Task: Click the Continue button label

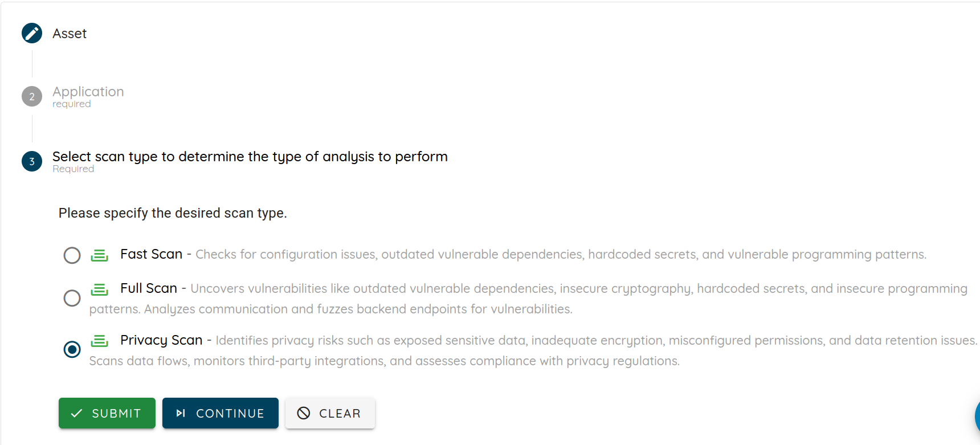Action: coord(230,414)
